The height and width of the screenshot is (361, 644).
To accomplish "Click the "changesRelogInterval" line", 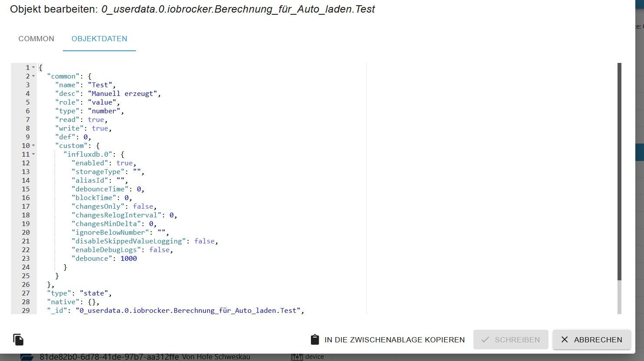I will (124, 215).
